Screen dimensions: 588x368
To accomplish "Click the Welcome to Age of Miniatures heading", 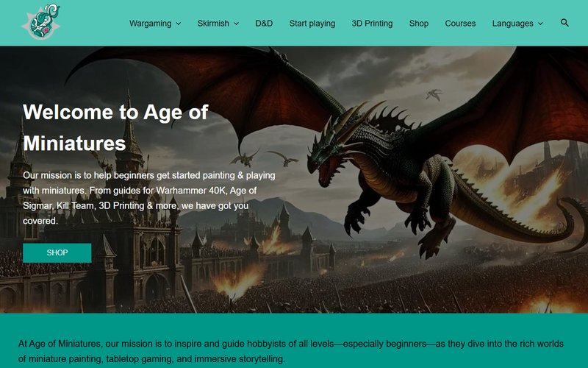I will pyautogui.click(x=115, y=127).
